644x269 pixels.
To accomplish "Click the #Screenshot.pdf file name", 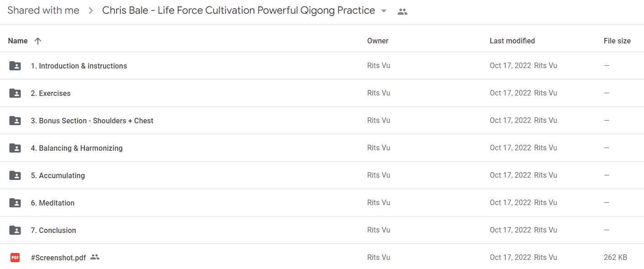I will click(x=58, y=258).
